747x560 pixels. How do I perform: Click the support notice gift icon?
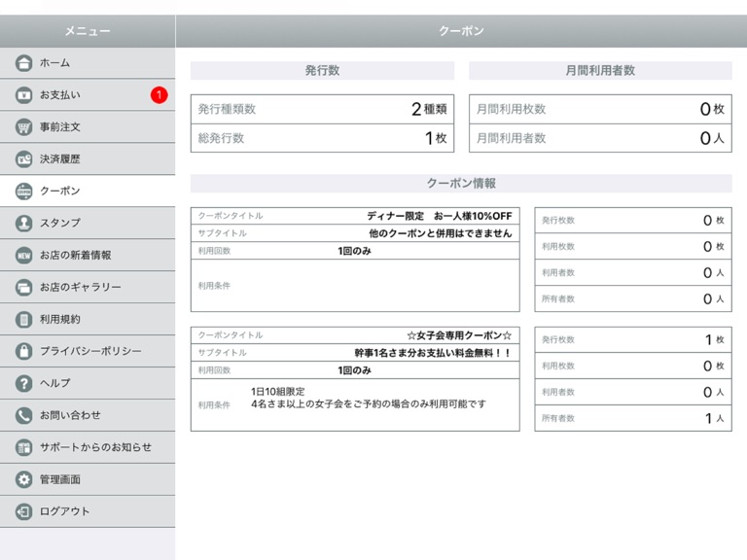pos(23,447)
